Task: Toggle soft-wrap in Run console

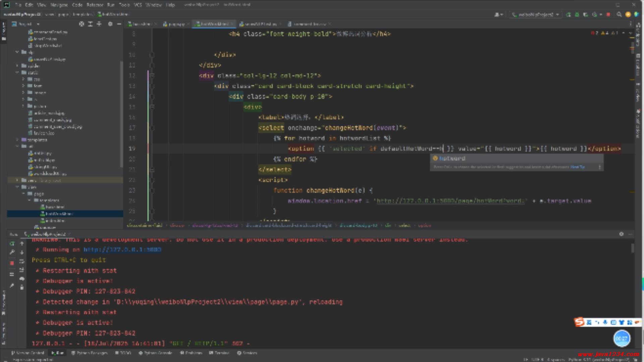Action: [x=22, y=261]
